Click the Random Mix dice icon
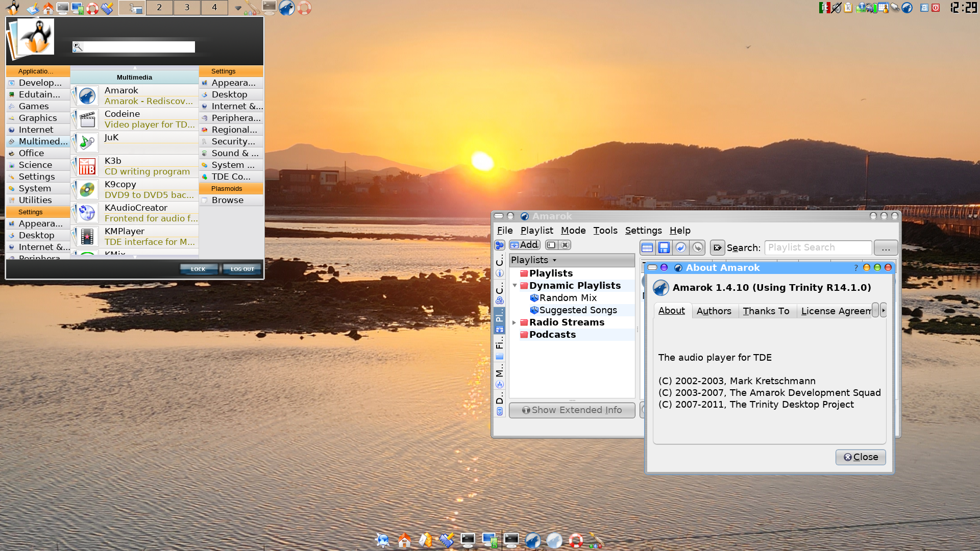 click(x=534, y=298)
